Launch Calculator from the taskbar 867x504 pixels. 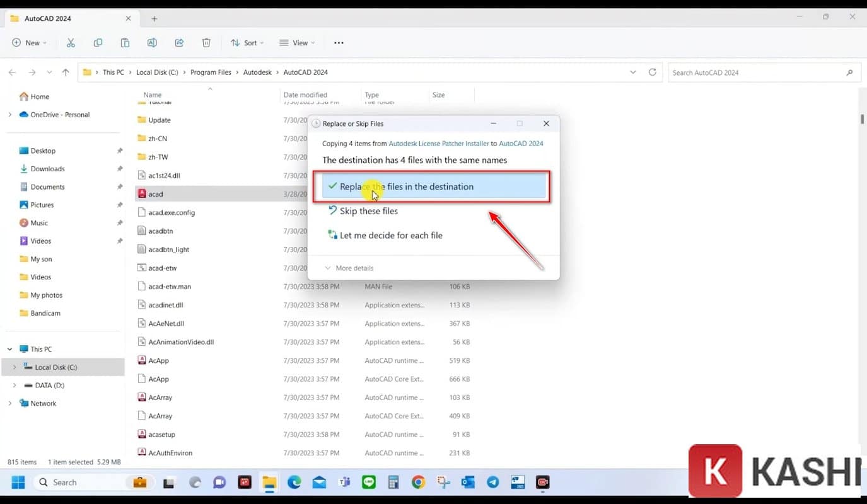pos(393,482)
